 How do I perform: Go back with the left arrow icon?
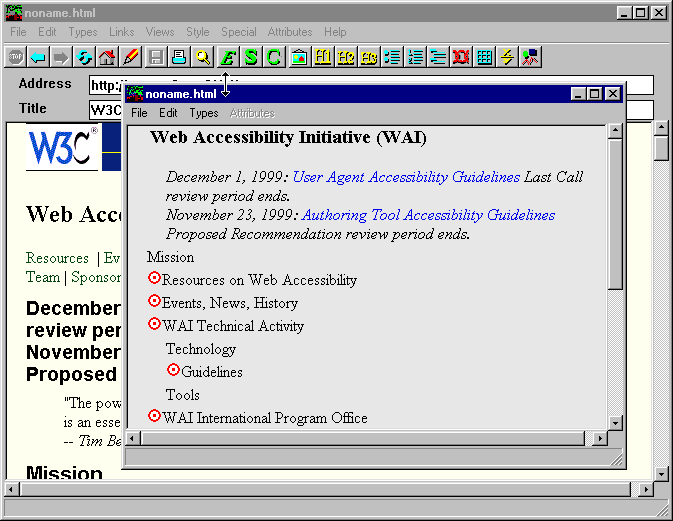coord(38,57)
